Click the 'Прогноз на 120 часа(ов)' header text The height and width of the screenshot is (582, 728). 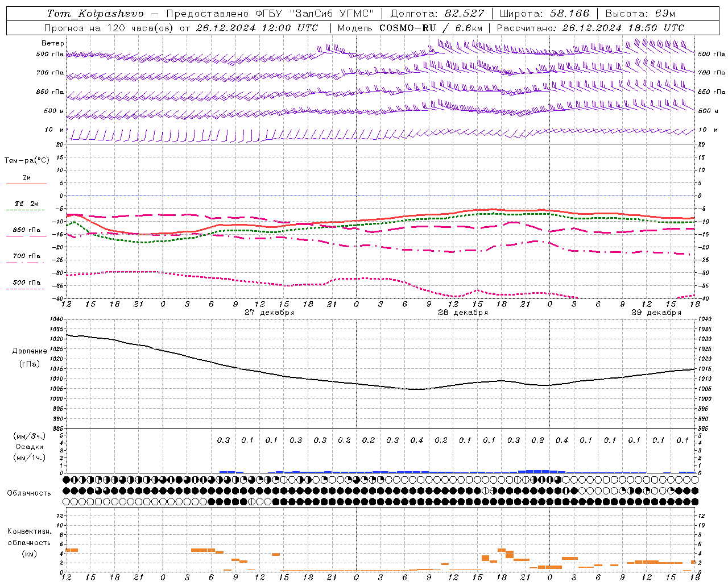(x=109, y=28)
